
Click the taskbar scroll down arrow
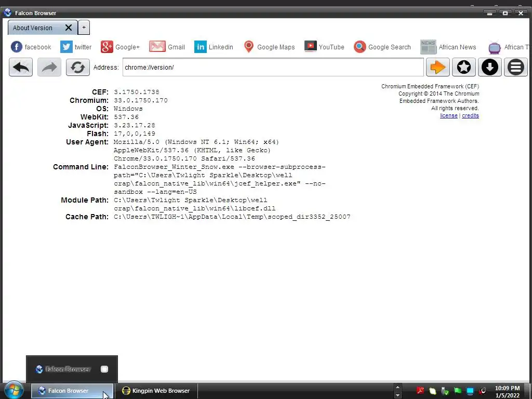tap(397, 395)
